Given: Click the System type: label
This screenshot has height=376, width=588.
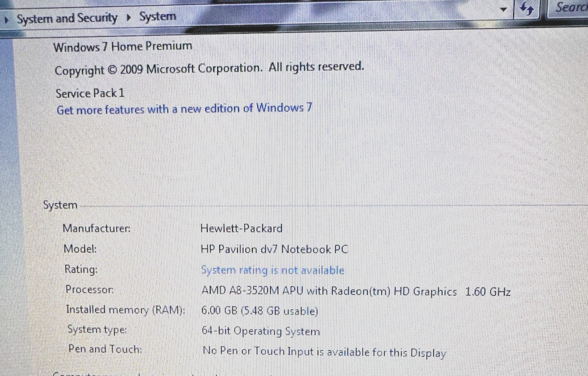Looking at the screenshot, I should tap(97, 329).
